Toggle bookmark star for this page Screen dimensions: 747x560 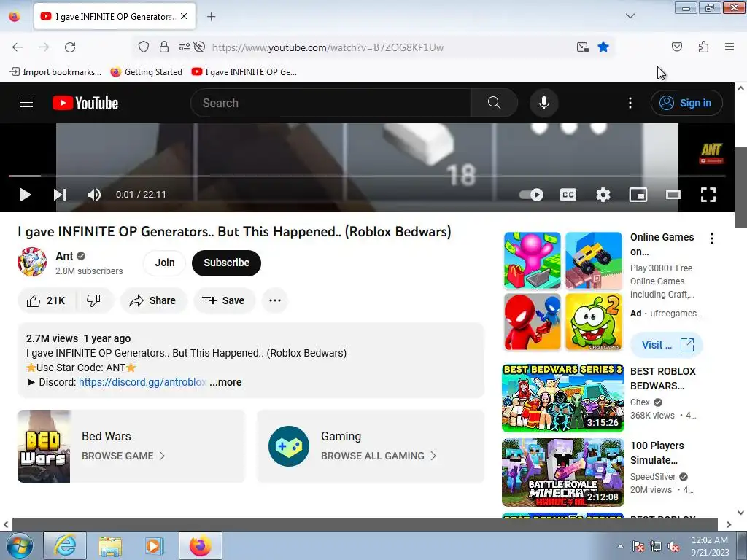(x=603, y=47)
